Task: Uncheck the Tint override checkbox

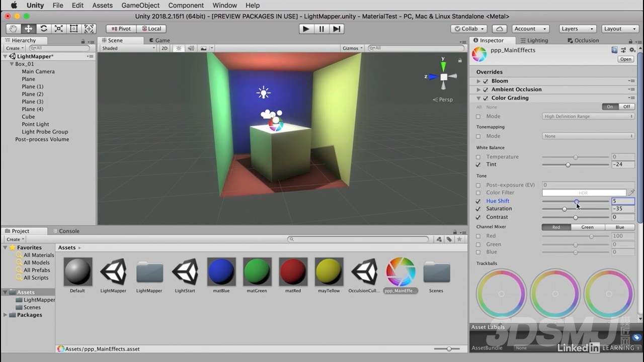Action: tap(478, 164)
